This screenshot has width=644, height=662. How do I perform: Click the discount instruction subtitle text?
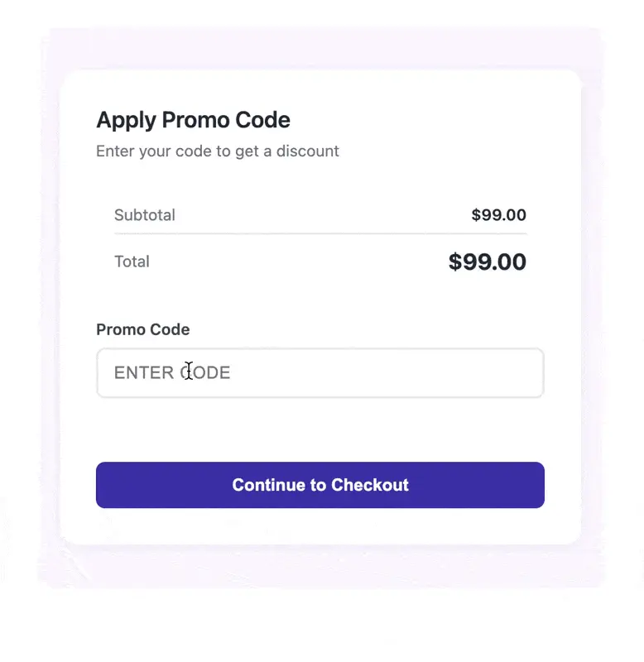218,151
